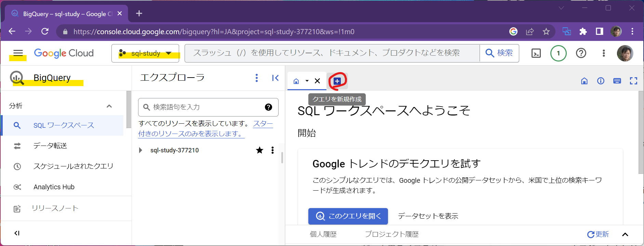This screenshot has height=246, width=644.
Task: Close the BigQuery browser tab
Action: point(120,13)
